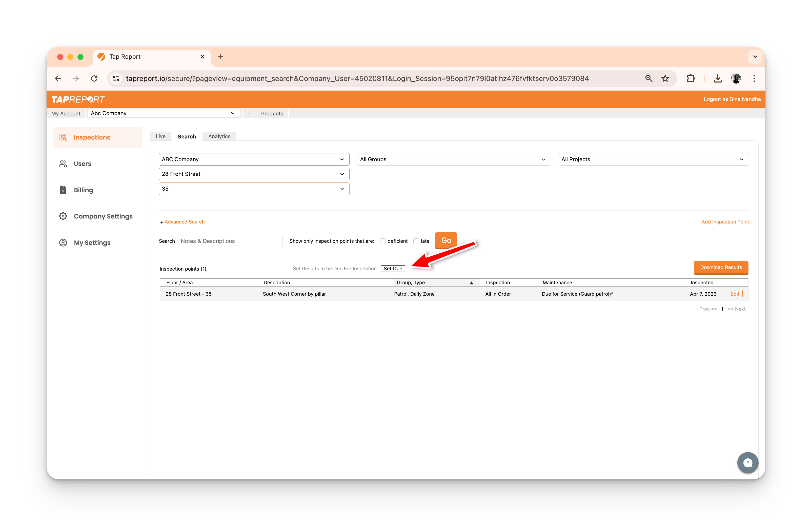Image resolution: width=812 pixels, height=526 pixels.
Task: Click the Inspections sidebar icon
Action: pyautogui.click(x=63, y=137)
